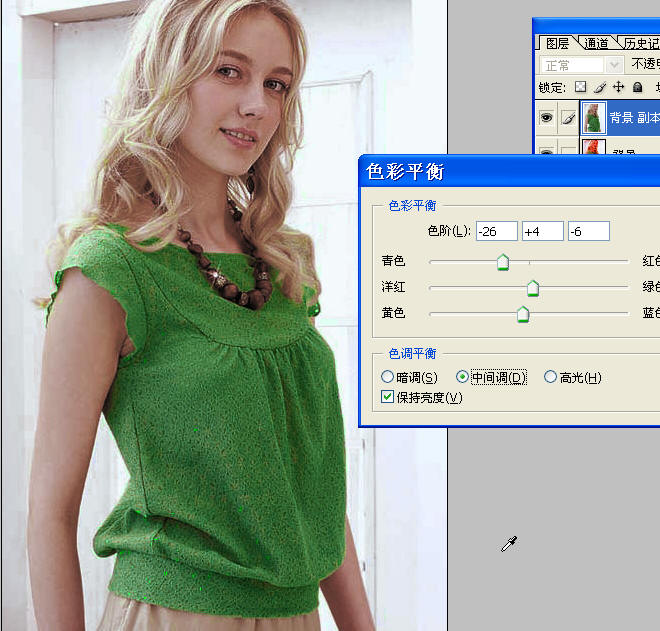This screenshot has height=631, width=660.
Task: Switch to the 通道 channels tab
Action: point(596,43)
